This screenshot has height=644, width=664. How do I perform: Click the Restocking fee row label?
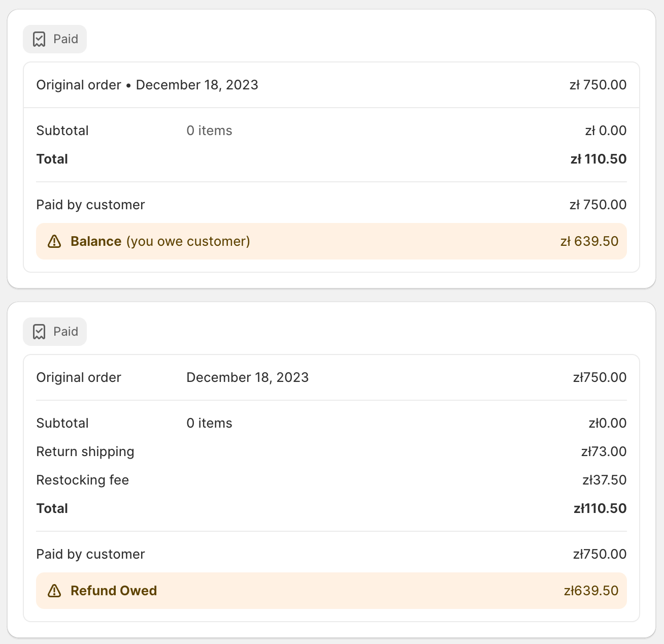tap(83, 480)
